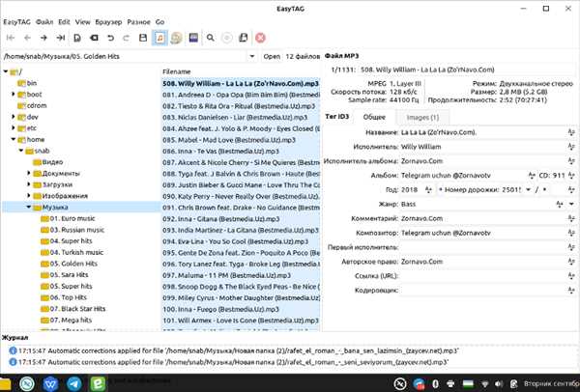Redo change in toolbar
Screen dimensions: 580x392
click(x=126, y=38)
